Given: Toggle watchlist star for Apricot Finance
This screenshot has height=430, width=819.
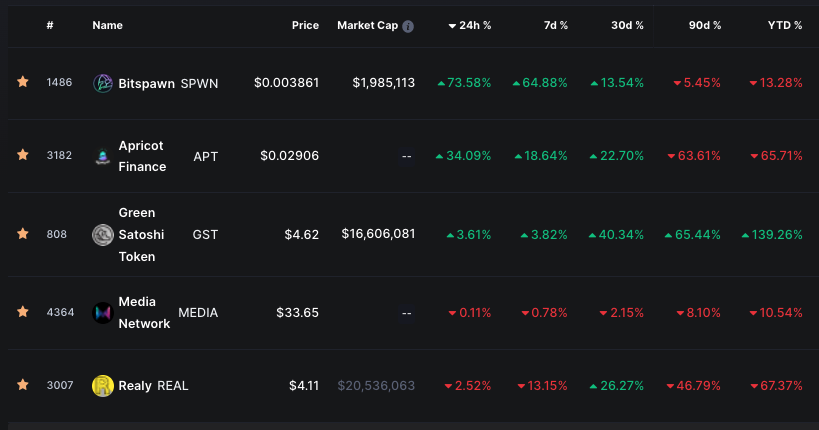Looking at the screenshot, I should 22,156.
